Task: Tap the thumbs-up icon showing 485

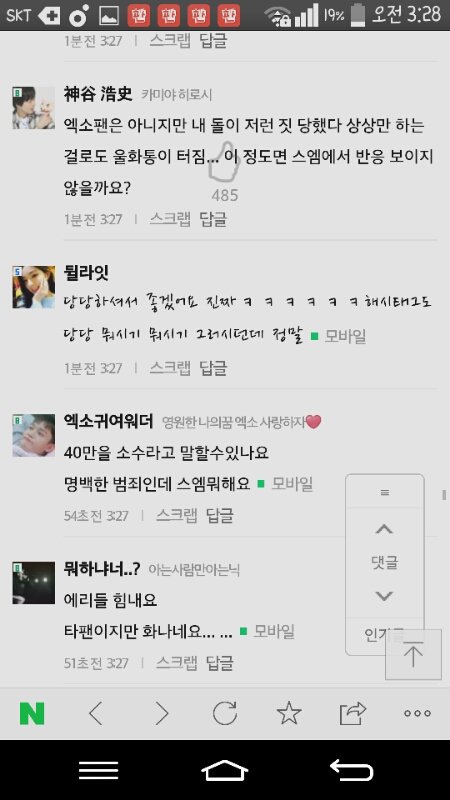Action: tap(224, 161)
